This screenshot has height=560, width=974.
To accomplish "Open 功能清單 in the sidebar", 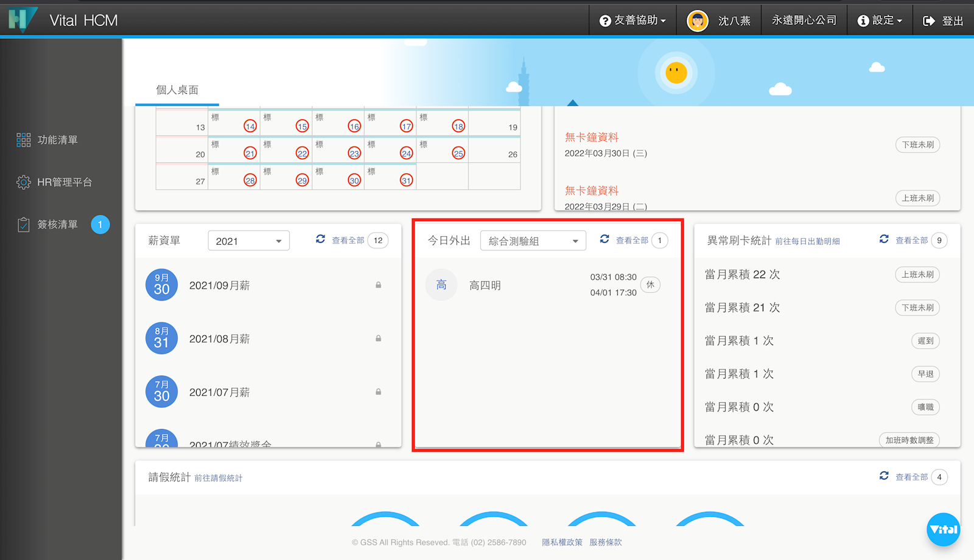I will point(57,140).
